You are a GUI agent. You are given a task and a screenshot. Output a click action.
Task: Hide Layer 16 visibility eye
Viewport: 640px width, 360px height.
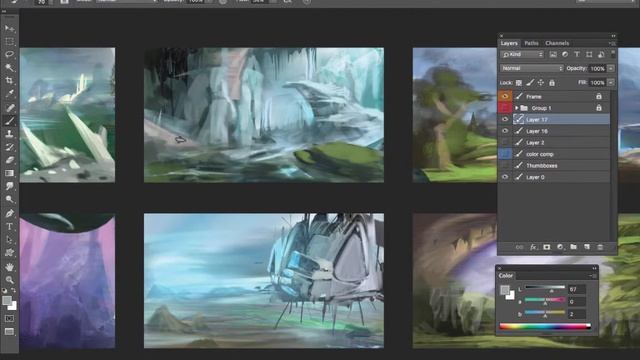coord(505,131)
